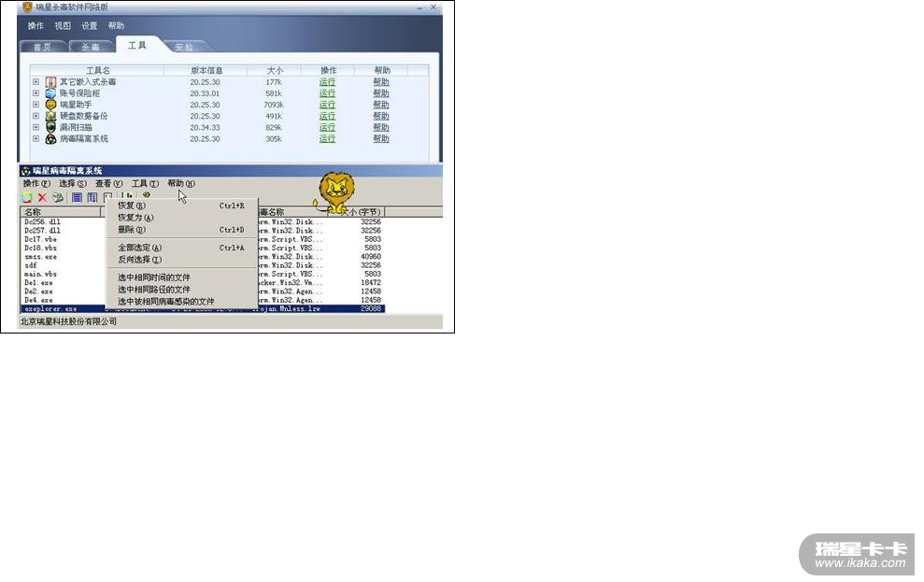Choose 全部选定(A) from the context menu
Viewport: 924px width, 582px height.
point(181,248)
